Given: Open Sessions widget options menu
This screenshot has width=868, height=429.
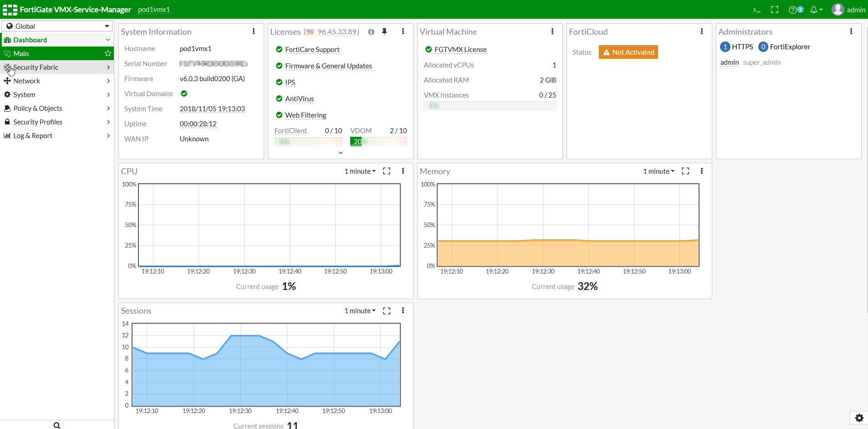Looking at the screenshot, I should click(x=403, y=310).
